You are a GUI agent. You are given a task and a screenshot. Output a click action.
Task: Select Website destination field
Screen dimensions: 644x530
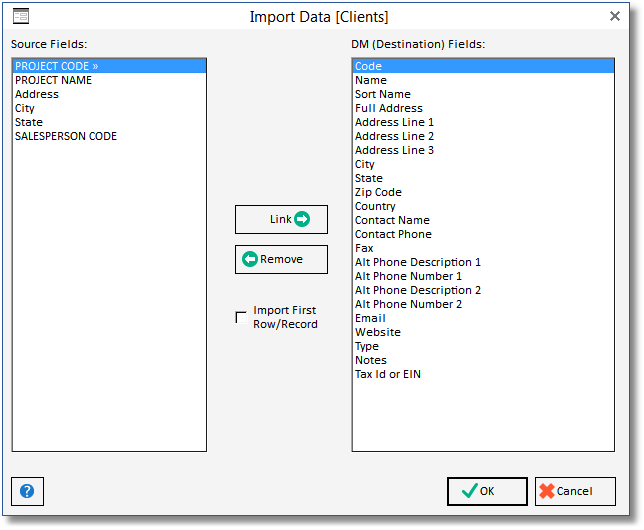tap(483, 332)
